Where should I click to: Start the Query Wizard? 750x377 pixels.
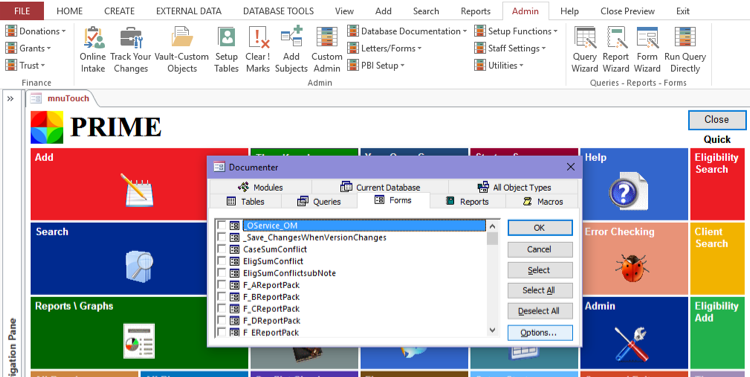pos(585,50)
